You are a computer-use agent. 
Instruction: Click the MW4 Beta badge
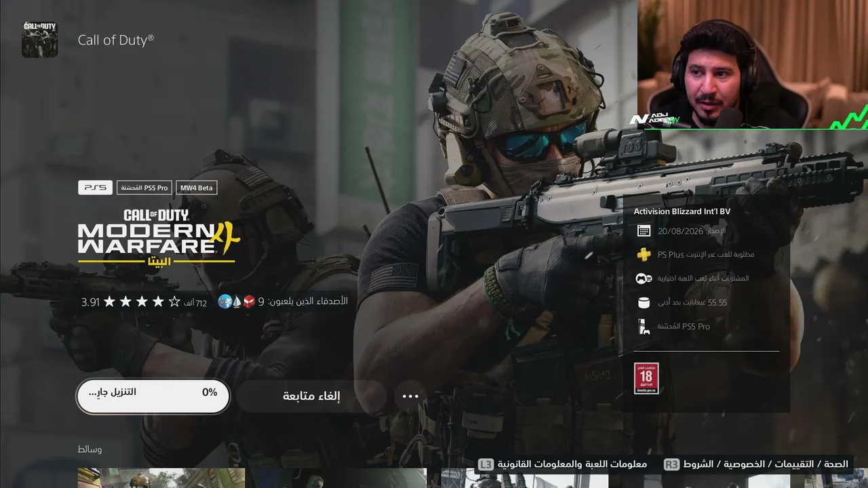coord(197,188)
